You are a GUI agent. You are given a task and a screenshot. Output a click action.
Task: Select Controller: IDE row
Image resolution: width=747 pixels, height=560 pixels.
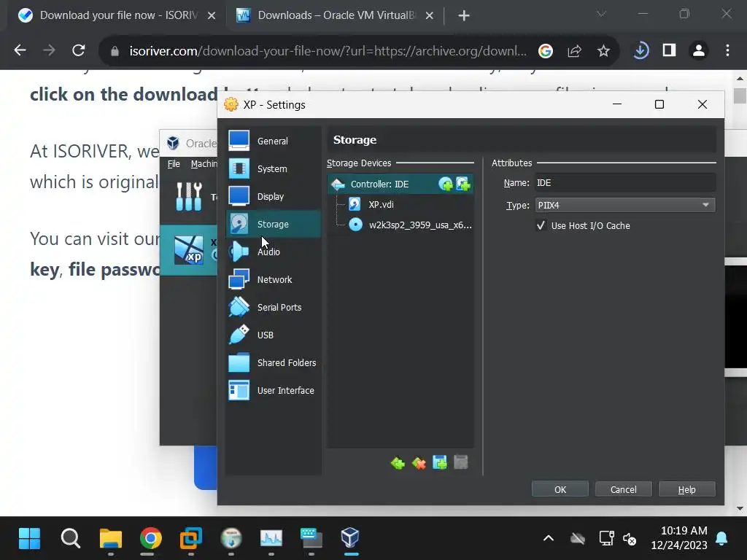tap(400, 184)
